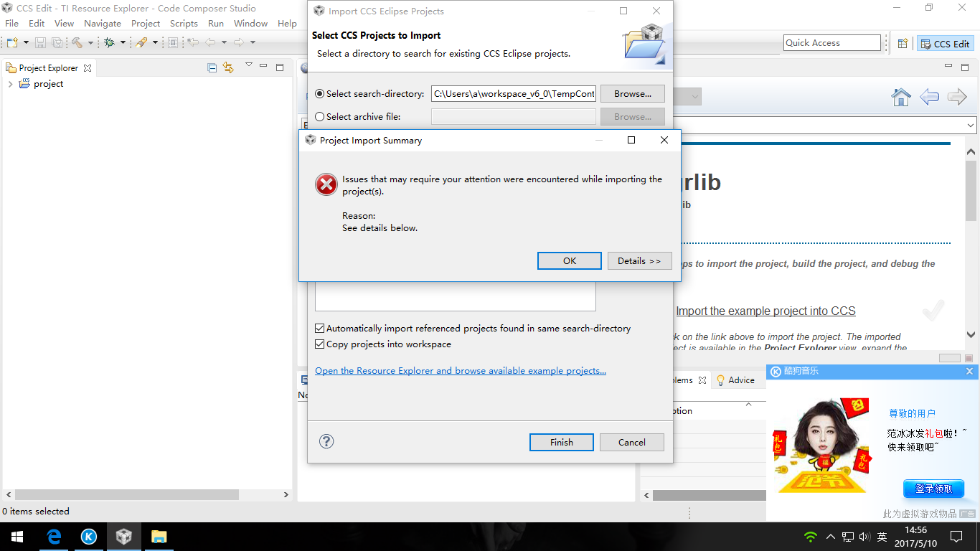Open the Debug dropdown arrow
The image size is (980, 551).
coord(123,43)
